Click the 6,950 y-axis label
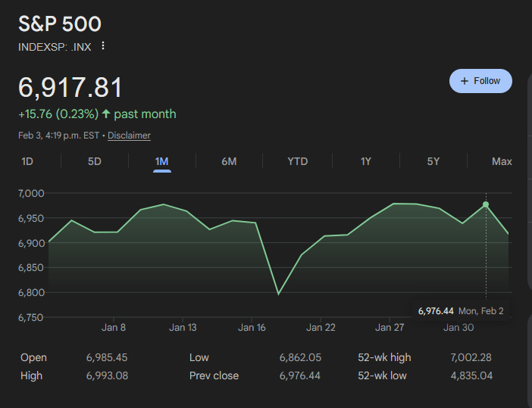The width and height of the screenshot is (532, 408). tap(31, 218)
